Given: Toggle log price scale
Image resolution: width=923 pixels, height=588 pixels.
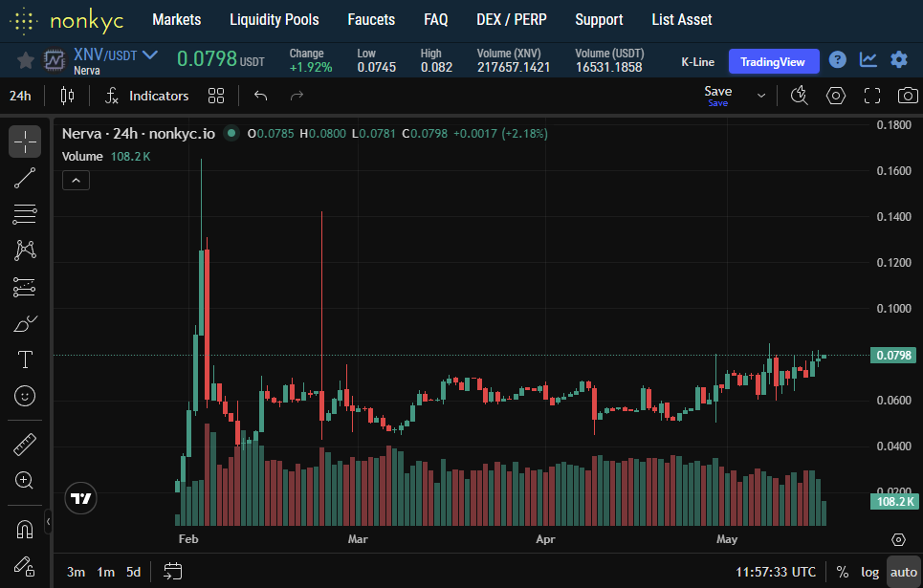Looking at the screenshot, I should tap(870, 572).
